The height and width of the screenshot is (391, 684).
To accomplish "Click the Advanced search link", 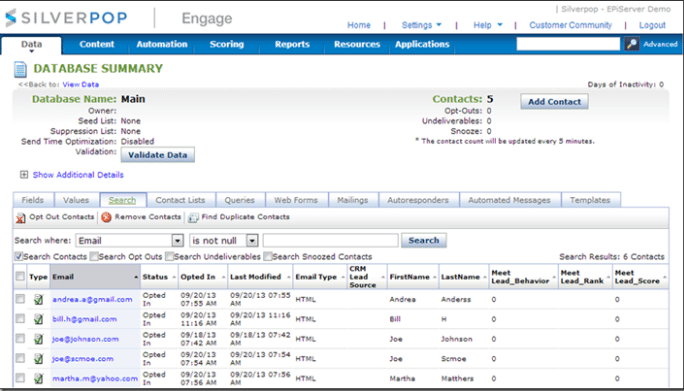I will pos(660,44).
